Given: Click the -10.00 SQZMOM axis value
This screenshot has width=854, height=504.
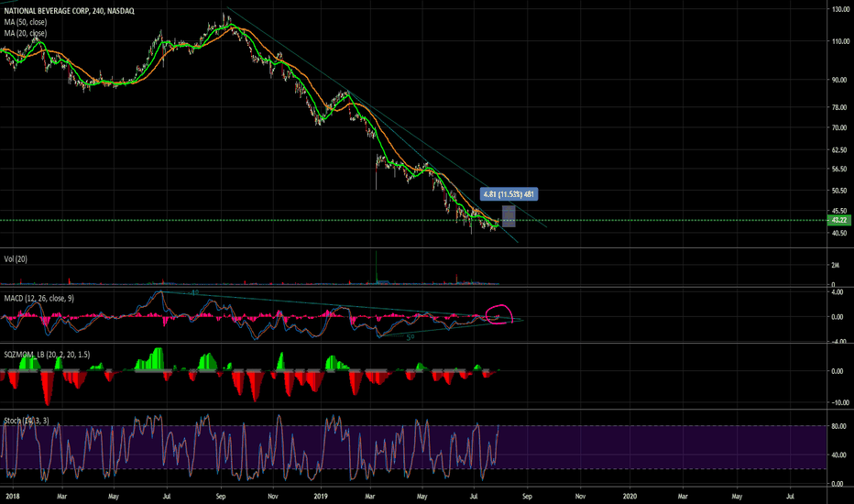Looking at the screenshot, I should 838,402.
